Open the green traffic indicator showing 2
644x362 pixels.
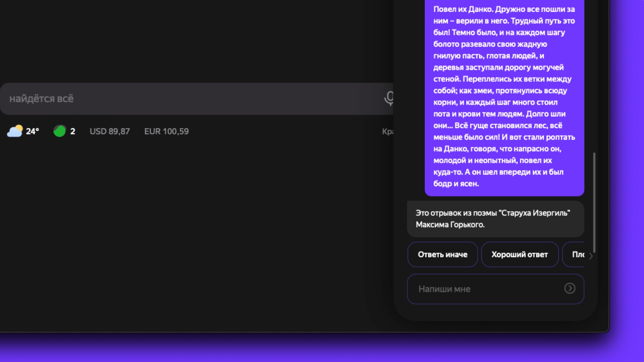(64, 131)
